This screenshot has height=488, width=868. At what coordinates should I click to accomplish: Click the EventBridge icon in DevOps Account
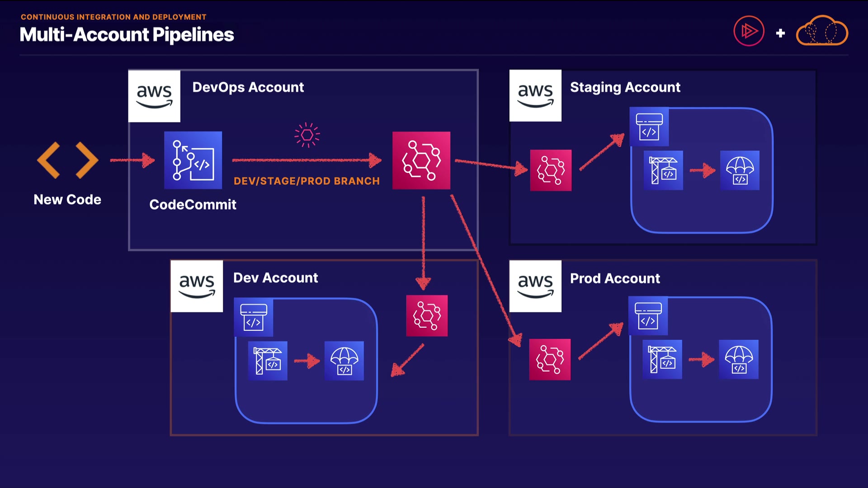tap(421, 160)
